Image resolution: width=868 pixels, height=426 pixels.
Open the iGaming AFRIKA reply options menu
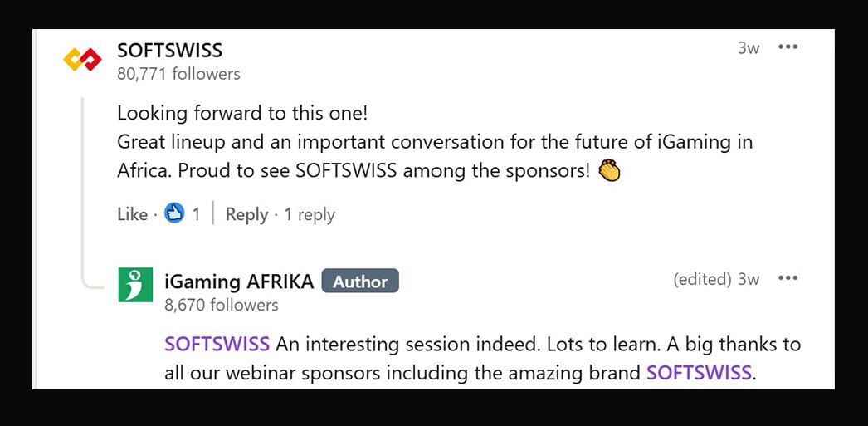(788, 278)
